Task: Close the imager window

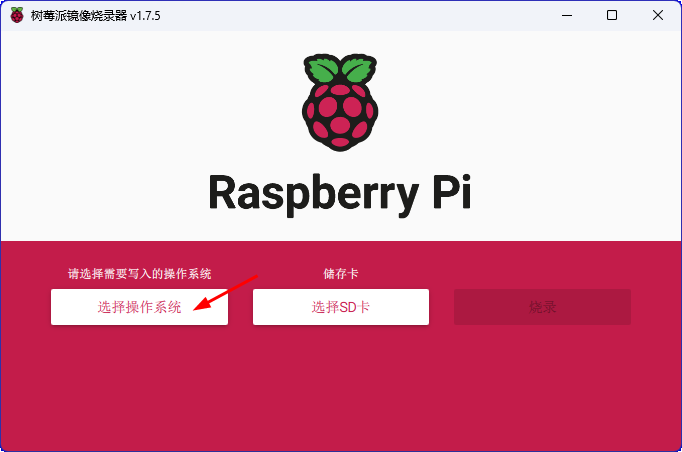Action: coord(658,15)
